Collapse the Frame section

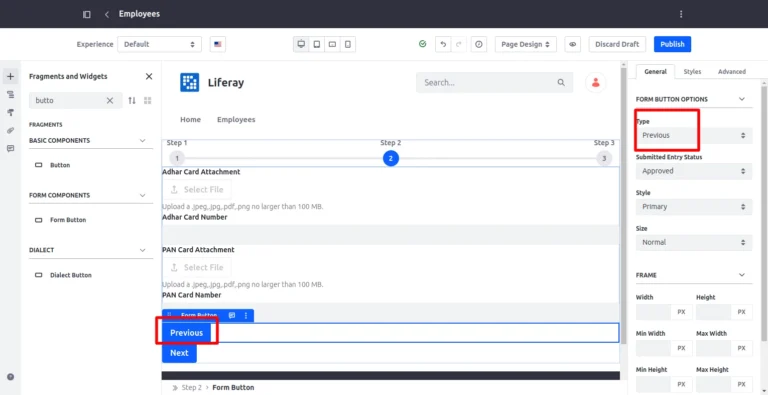pyautogui.click(x=742, y=275)
